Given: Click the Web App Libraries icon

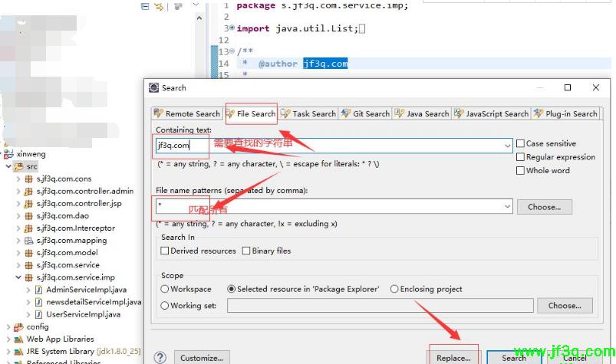Looking at the screenshot, I should (x=18, y=339).
